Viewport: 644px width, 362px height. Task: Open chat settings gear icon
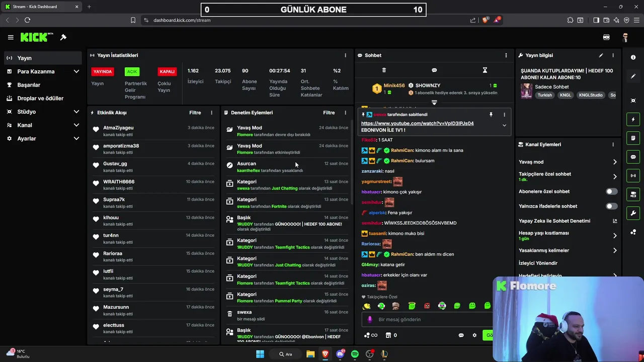click(474, 335)
